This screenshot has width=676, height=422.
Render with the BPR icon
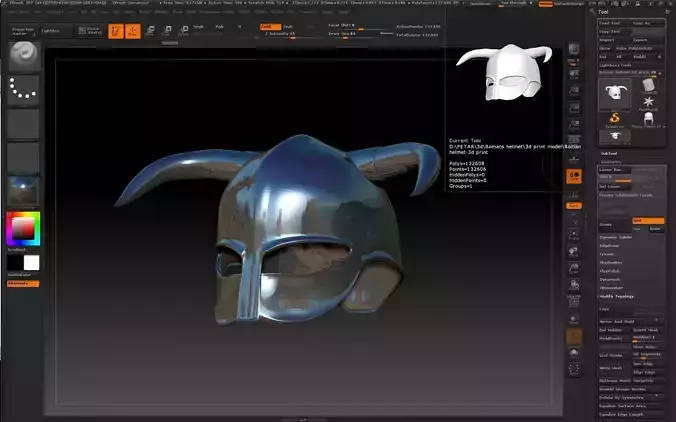coord(574,49)
